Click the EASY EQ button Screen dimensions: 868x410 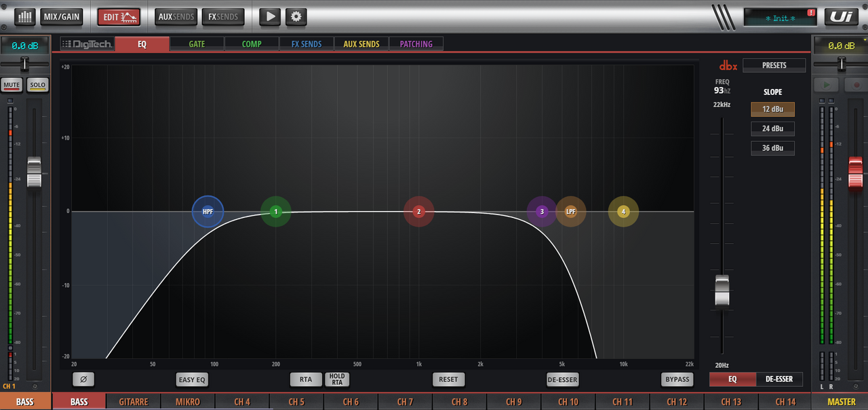tap(192, 379)
